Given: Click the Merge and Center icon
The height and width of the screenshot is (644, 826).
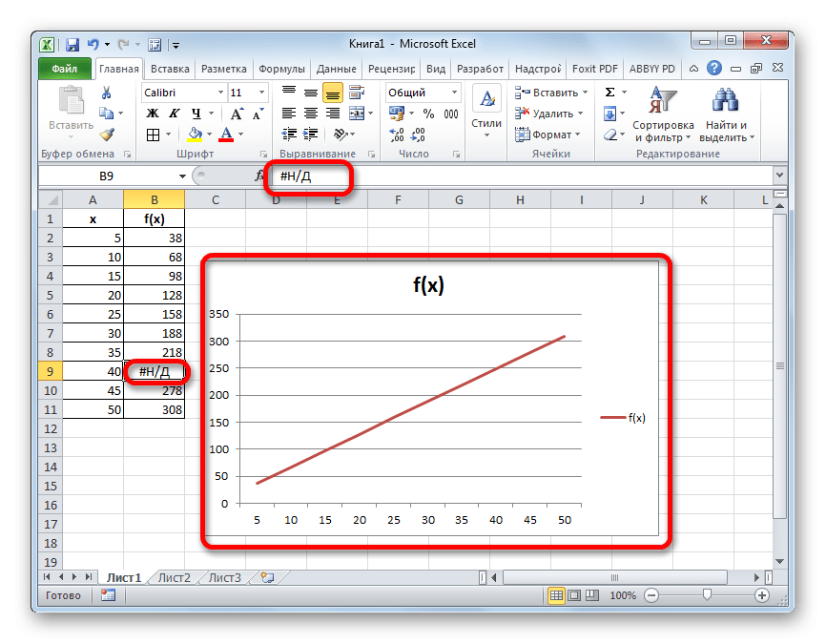Looking at the screenshot, I should (x=357, y=114).
